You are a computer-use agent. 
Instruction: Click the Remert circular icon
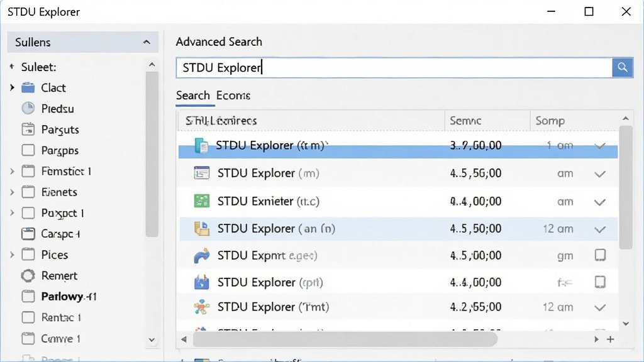pyautogui.click(x=28, y=275)
